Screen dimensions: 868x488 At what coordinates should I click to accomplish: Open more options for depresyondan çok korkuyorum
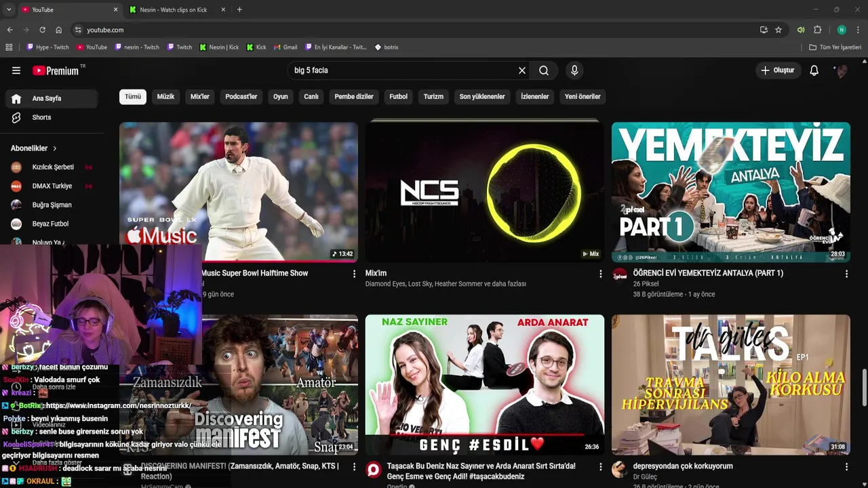[x=846, y=466]
